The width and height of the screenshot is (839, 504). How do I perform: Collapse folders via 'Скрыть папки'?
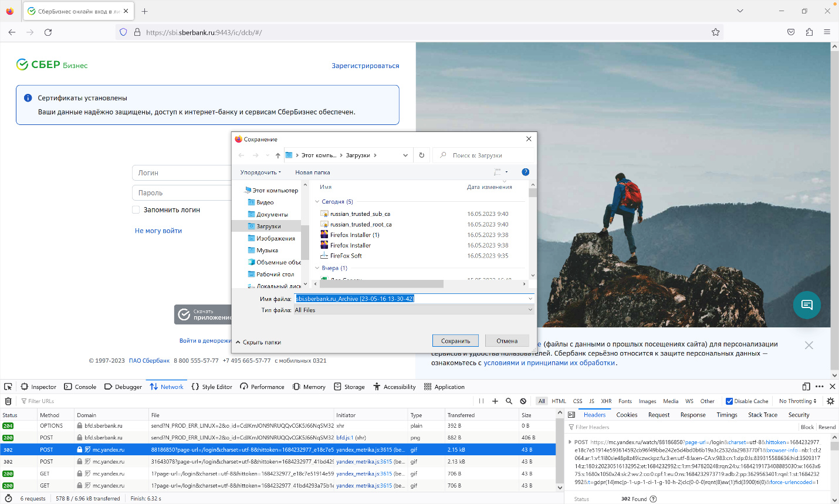[259, 342]
